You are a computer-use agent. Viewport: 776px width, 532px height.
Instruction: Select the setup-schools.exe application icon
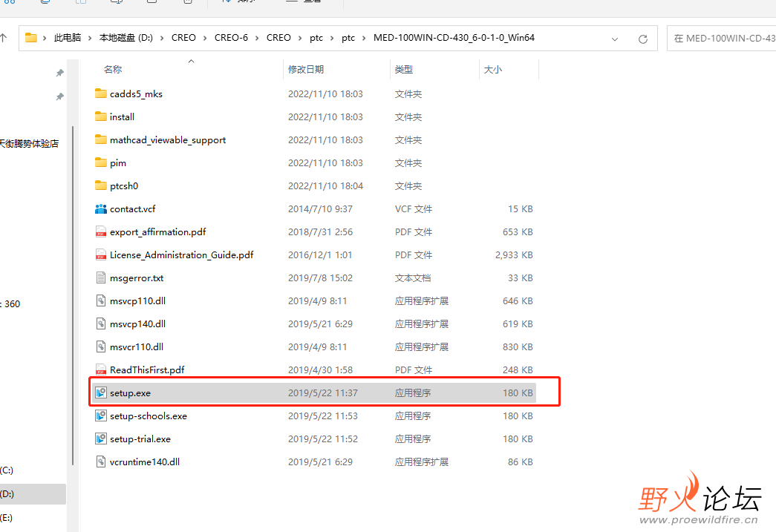[101, 416]
